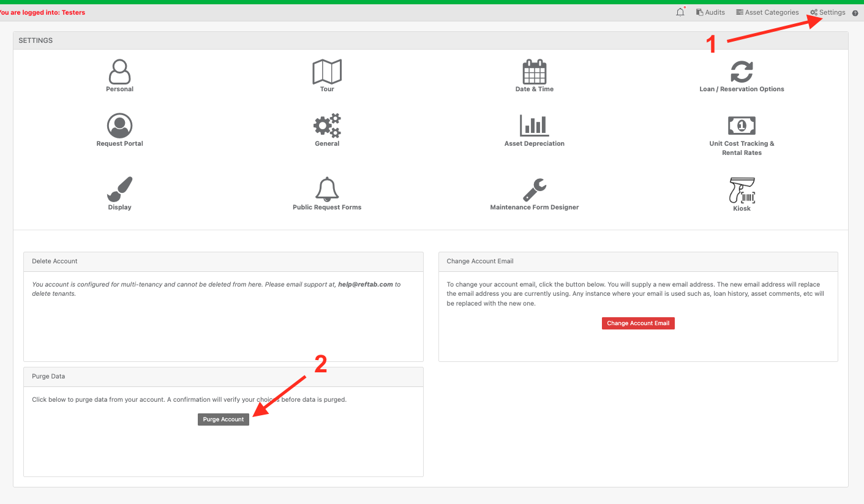Open Unit Cost Tracking & Rental Rates

click(x=742, y=126)
